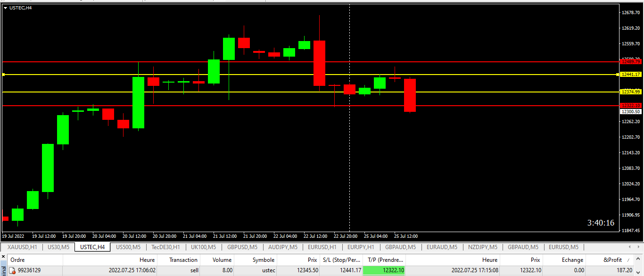The height and width of the screenshot is (276, 644).
Task: Sort orders by &Profit column header
Action: pos(612,260)
